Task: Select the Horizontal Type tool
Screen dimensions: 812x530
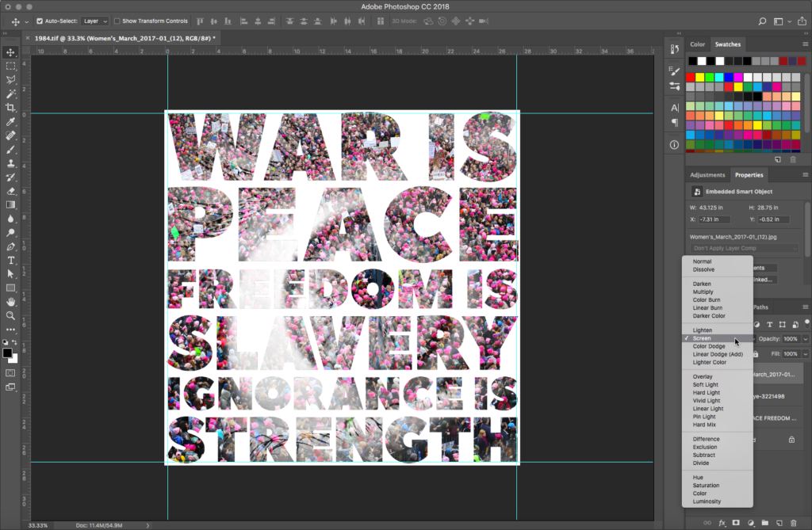Action: pyautogui.click(x=11, y=261)
